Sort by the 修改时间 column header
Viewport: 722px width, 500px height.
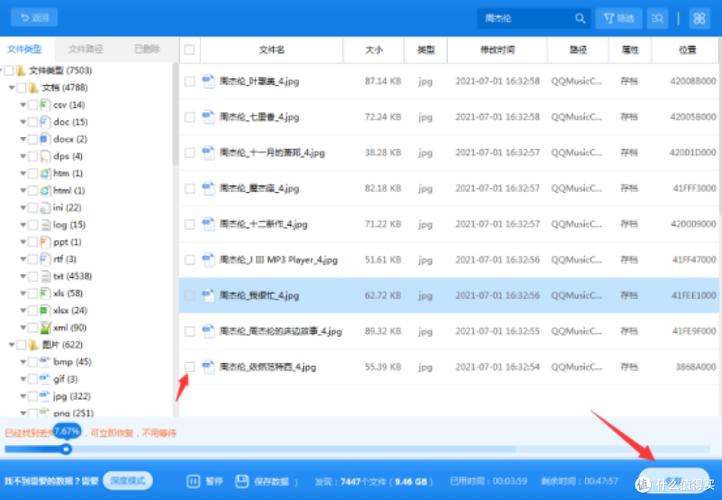point(497,50)
